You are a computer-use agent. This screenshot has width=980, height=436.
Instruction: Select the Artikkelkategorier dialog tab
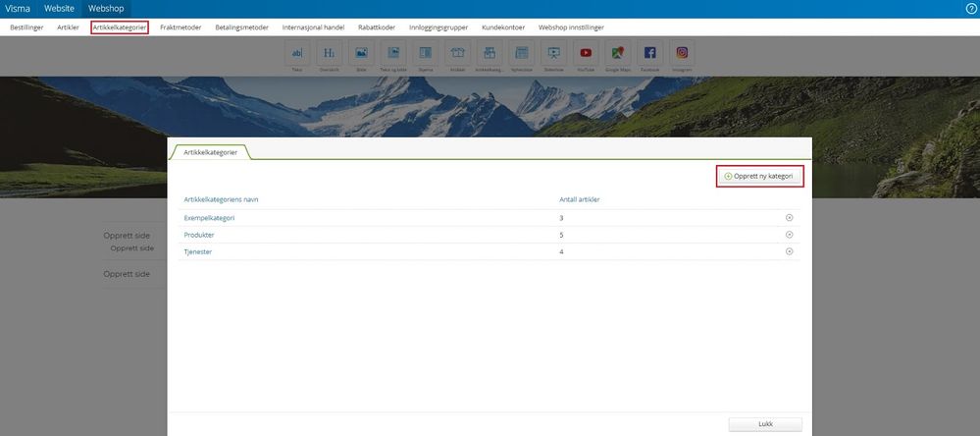point(210,152)
